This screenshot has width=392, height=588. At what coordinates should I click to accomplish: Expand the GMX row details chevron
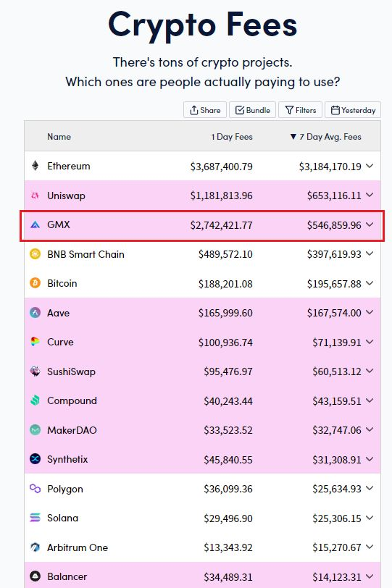tap(370, 224)
